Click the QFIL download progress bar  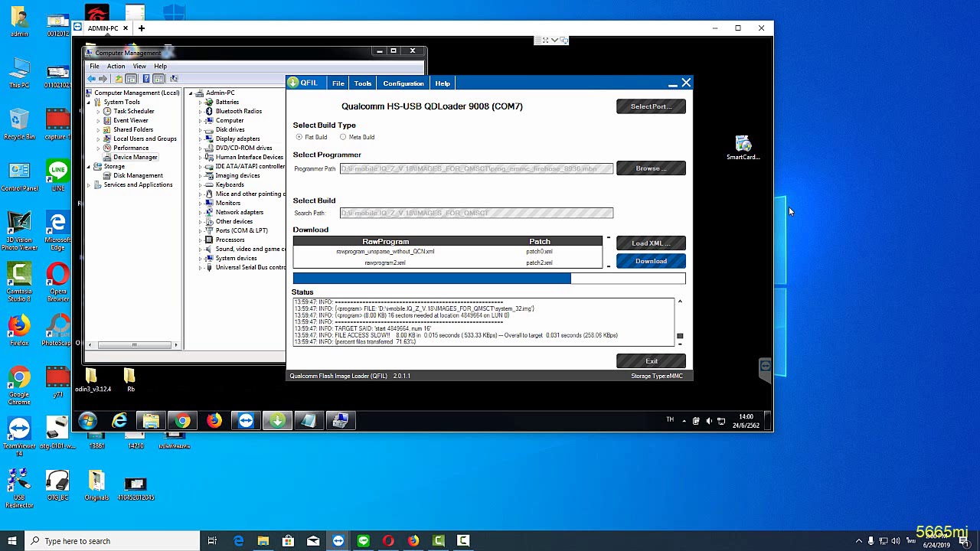click(x=489, y=279)
